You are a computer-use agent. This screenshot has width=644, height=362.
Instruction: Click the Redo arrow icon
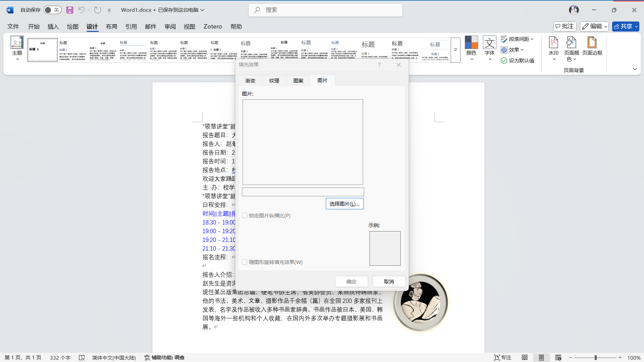coord(98,10)
